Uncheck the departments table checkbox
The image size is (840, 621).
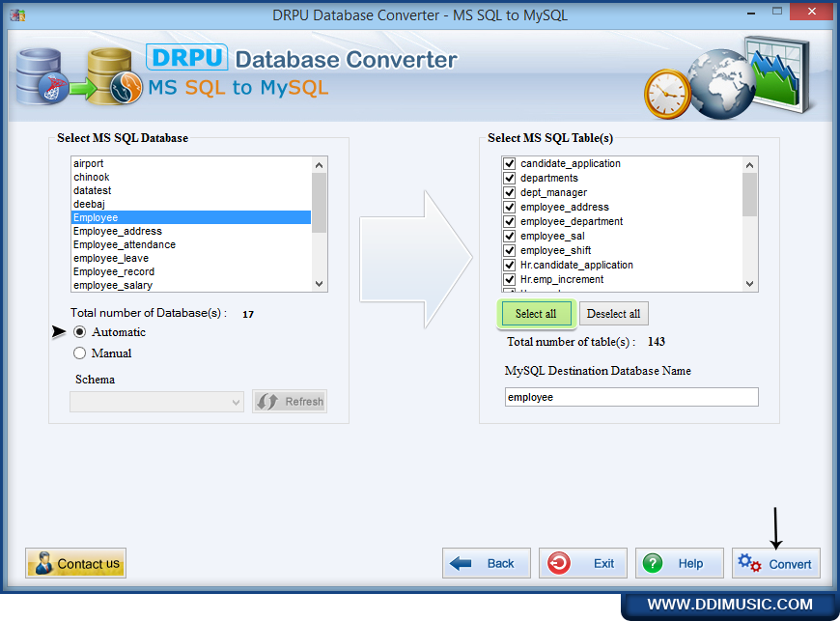point(509,178)
